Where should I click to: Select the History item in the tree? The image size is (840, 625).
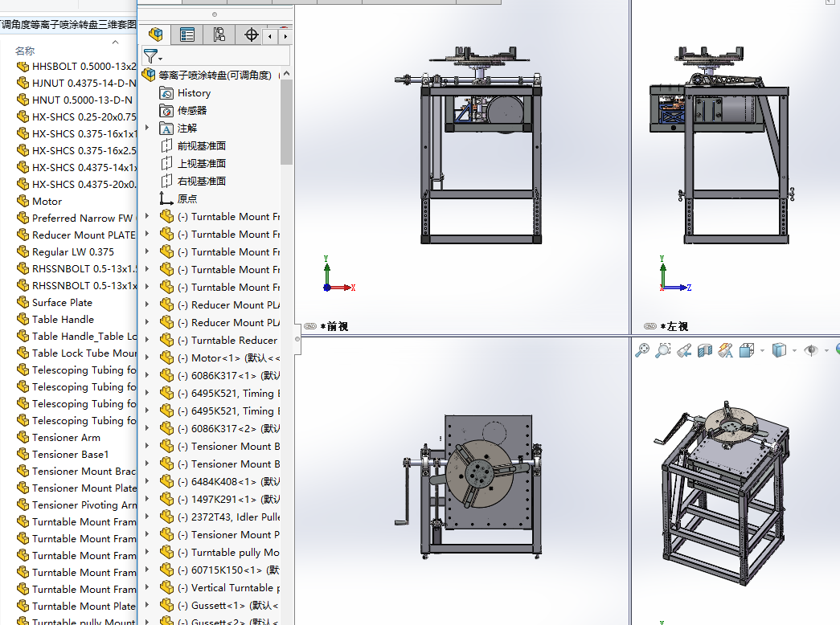(194, 93)
